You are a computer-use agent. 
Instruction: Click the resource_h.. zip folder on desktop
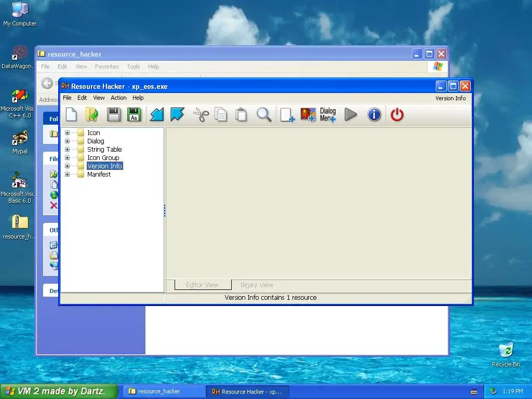click(19, 227)
